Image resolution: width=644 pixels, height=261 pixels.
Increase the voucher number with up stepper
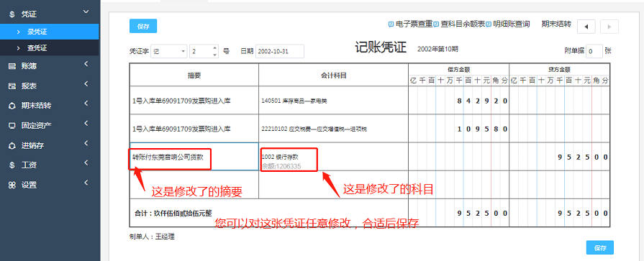pyautogui.click(x=215, y=48)
